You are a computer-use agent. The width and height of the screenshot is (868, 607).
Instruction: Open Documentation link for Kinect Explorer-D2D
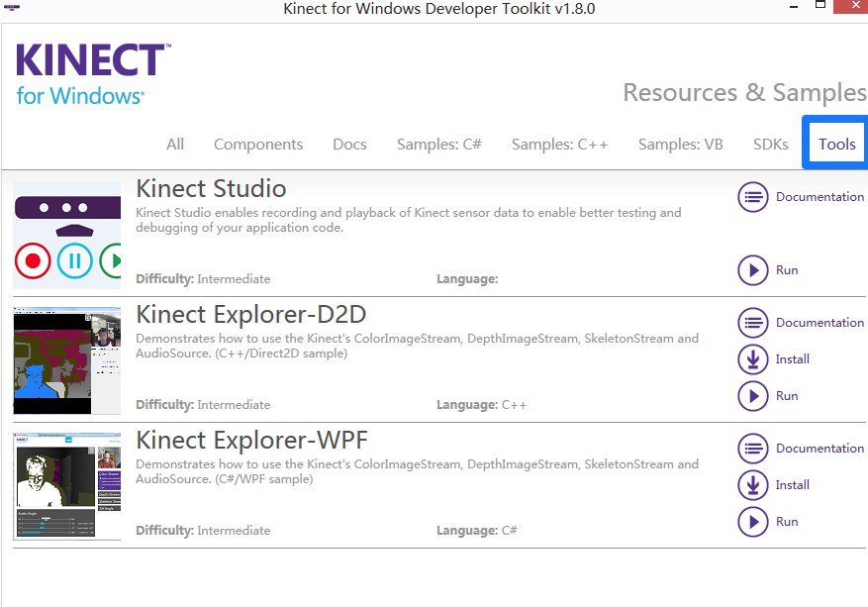[x=820, y=323]
